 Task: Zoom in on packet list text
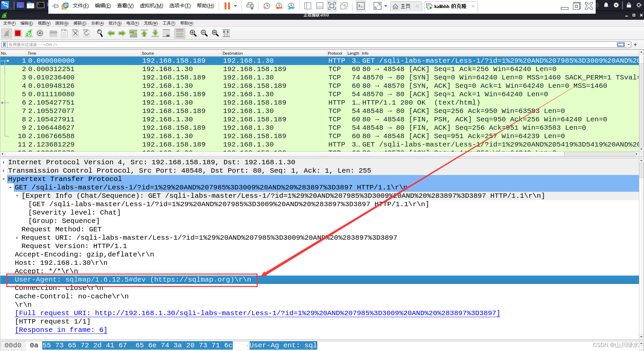pyautogui.click(x=193, y=33)
